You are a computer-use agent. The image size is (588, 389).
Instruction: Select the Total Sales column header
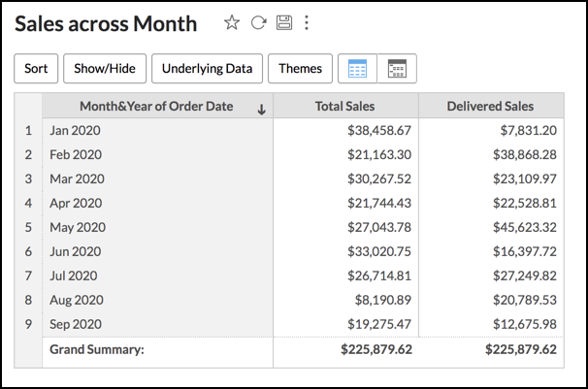tap(345, 107)
